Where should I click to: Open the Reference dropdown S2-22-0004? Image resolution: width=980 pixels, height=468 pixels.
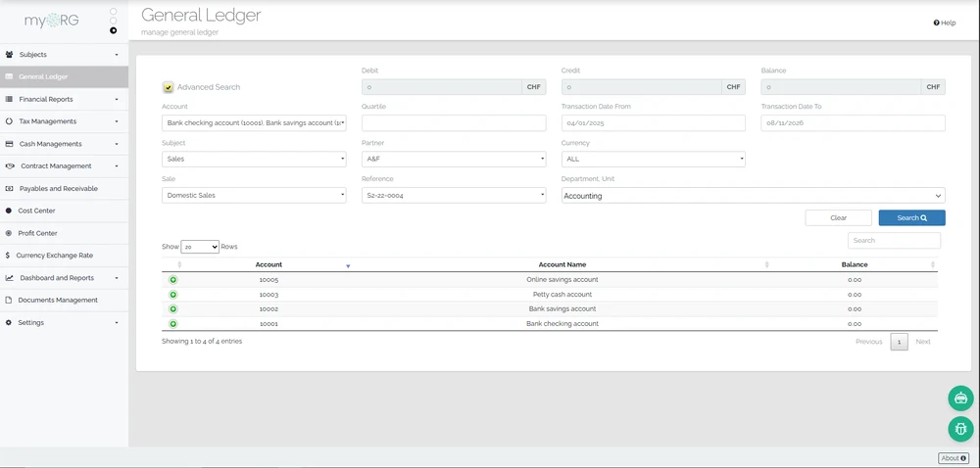pyautogui.click(x=454, y=195)
